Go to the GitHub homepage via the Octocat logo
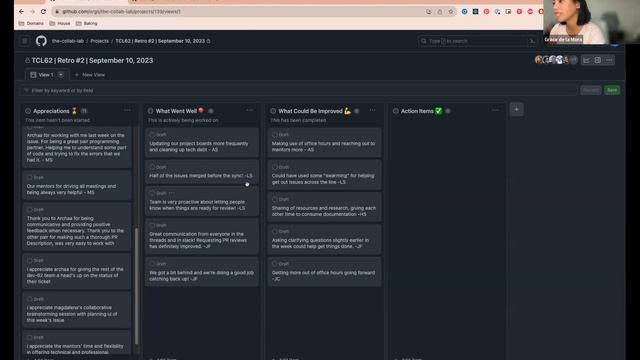640x360 pixels. 41,41
